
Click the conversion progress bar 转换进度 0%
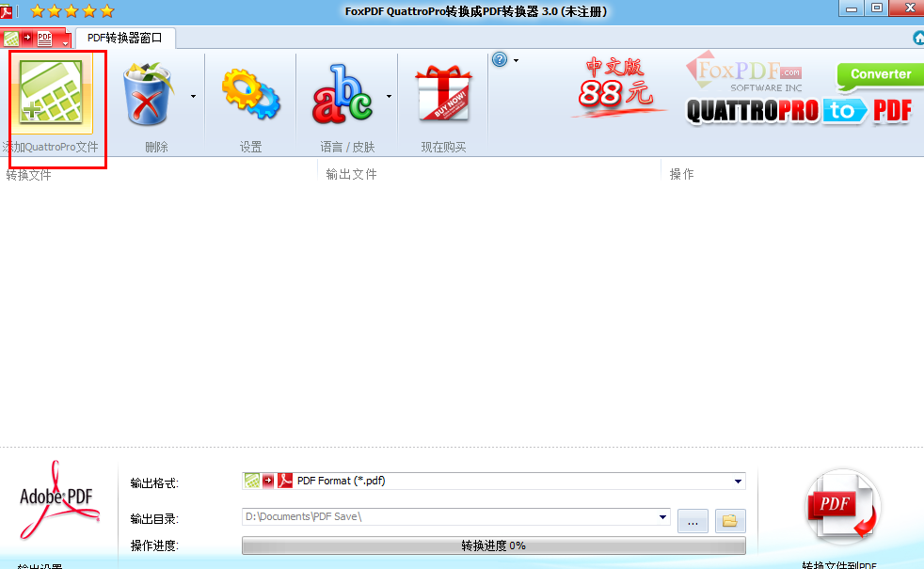tap(494, 545)
